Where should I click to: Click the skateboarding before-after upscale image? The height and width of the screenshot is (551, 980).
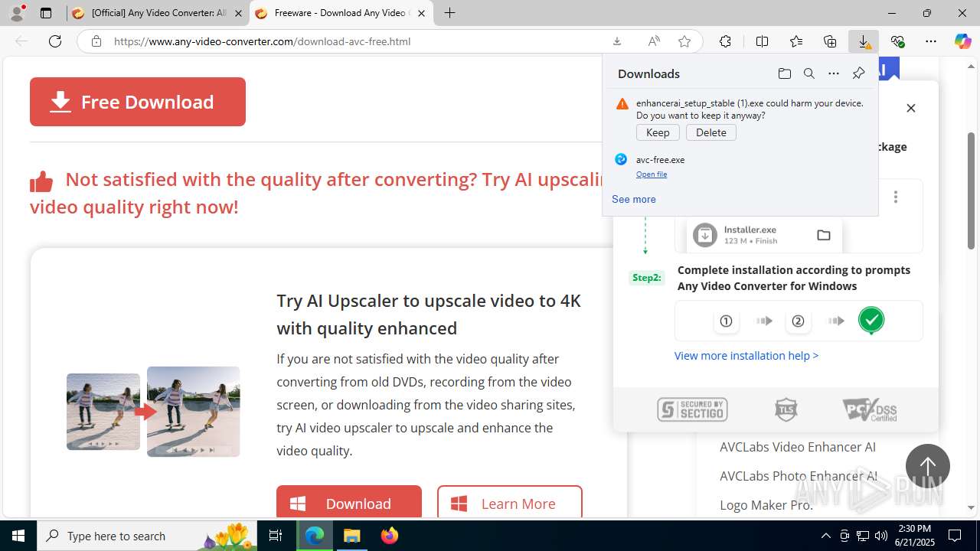coord(153,412)
